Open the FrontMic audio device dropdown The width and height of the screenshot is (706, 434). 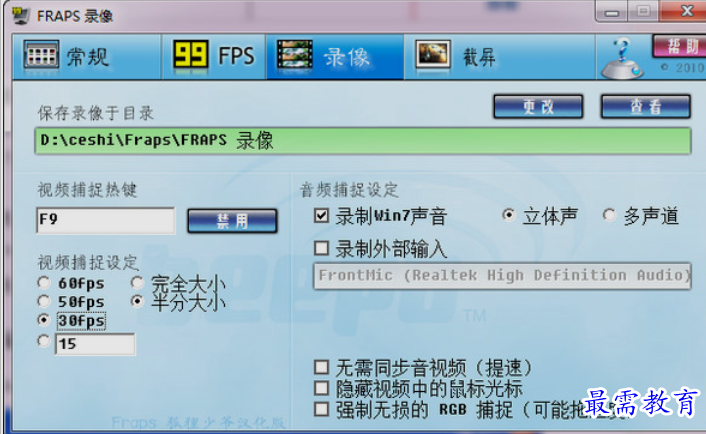click(502, 276)
